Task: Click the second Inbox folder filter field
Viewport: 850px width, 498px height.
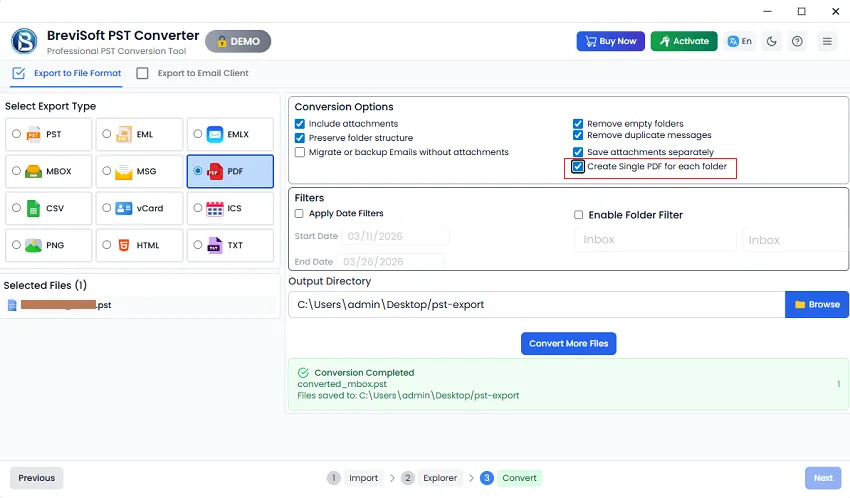Action: pos(794,240)
